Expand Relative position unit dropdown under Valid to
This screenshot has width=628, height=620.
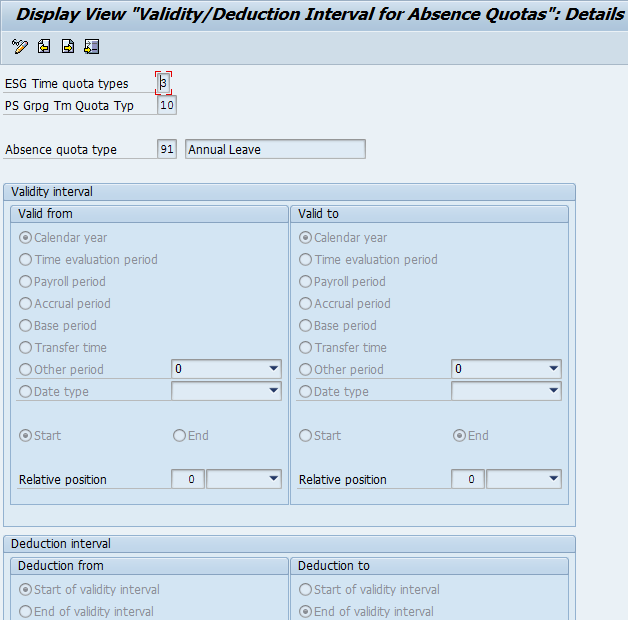pyautogui.click(x=553, y=479)
